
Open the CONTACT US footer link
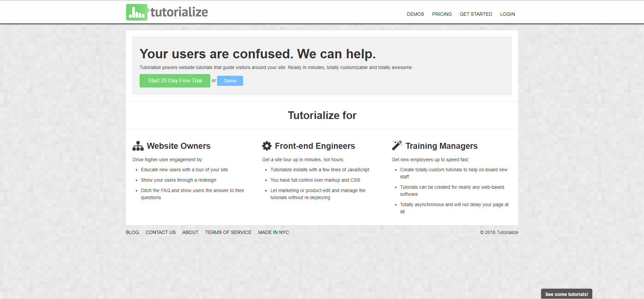(x=161, y=232)
